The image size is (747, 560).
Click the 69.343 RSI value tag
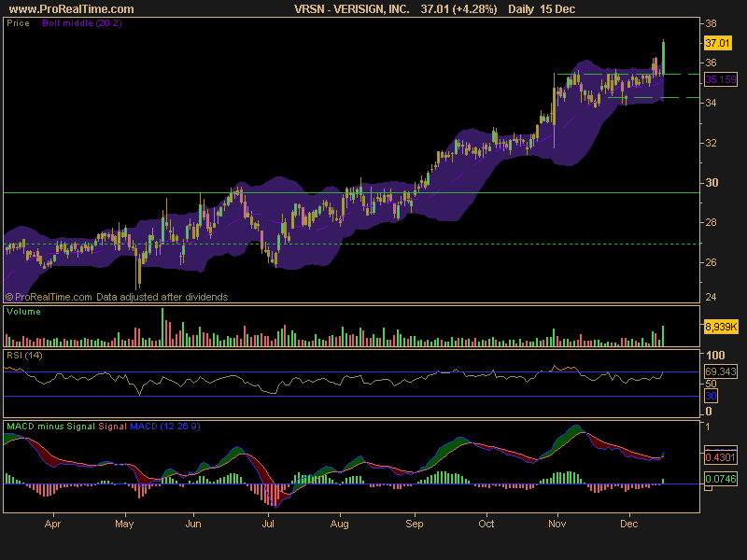721,371
